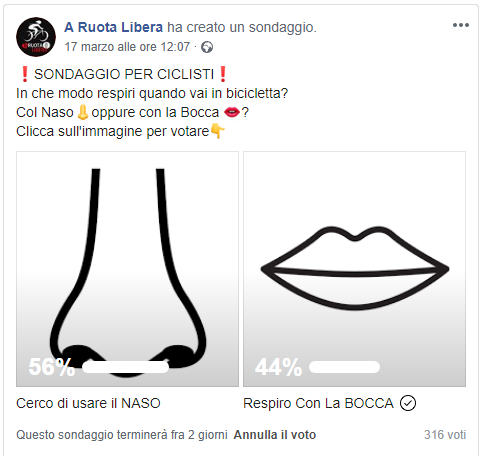
Task: Click the red exclamation mark before SONDAGGIO
Action: tap(24, 74)
